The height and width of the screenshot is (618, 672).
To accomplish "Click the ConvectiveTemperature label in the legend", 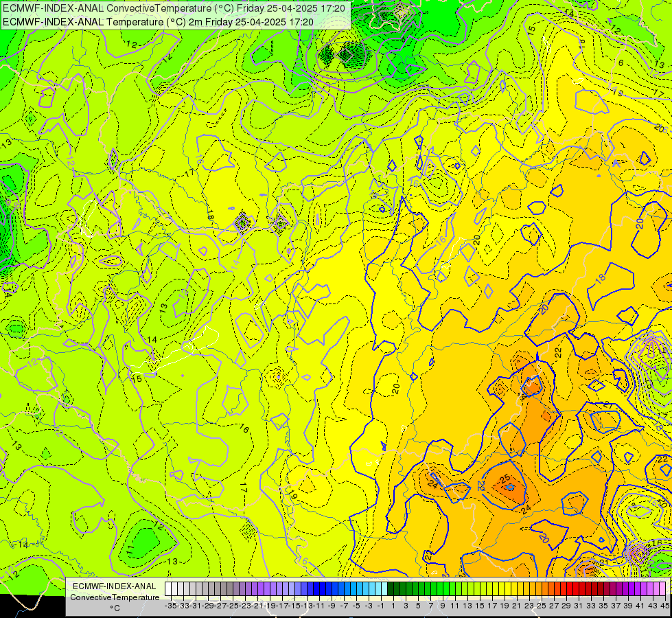I will [x=115, y=597].
